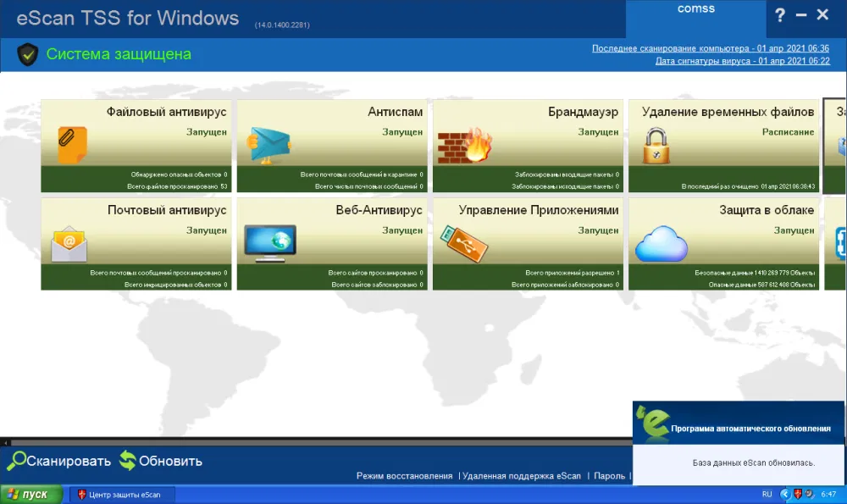Viewport: 847px width, 504px height.
Task: Click the Mail Antivirus envelope icon
Action: pos(69,244)
